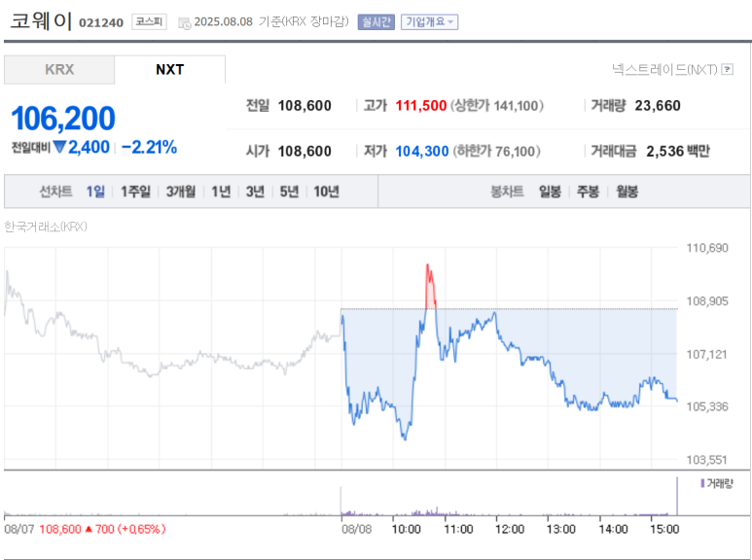Click the current price 106,200

[63, 119]
